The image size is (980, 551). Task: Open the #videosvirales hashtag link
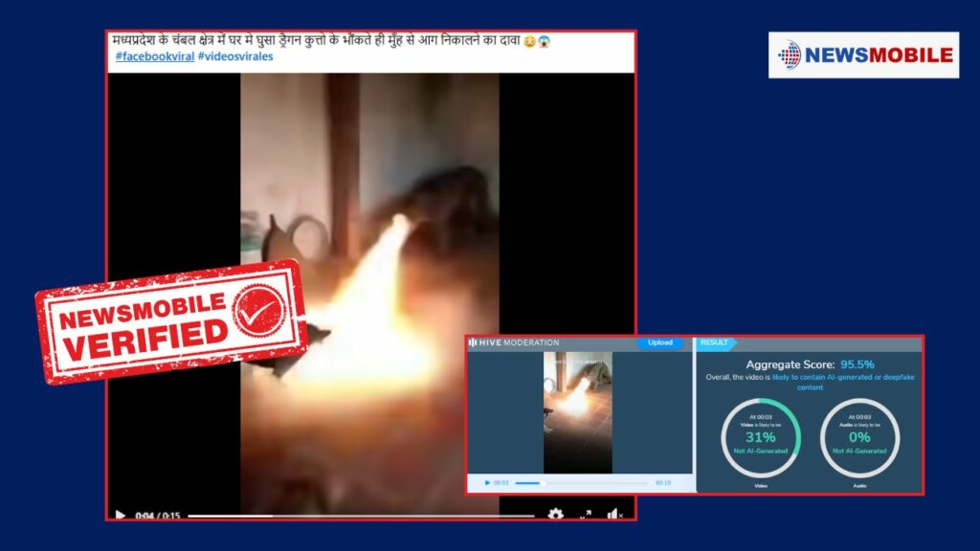[x=235, y=57]
